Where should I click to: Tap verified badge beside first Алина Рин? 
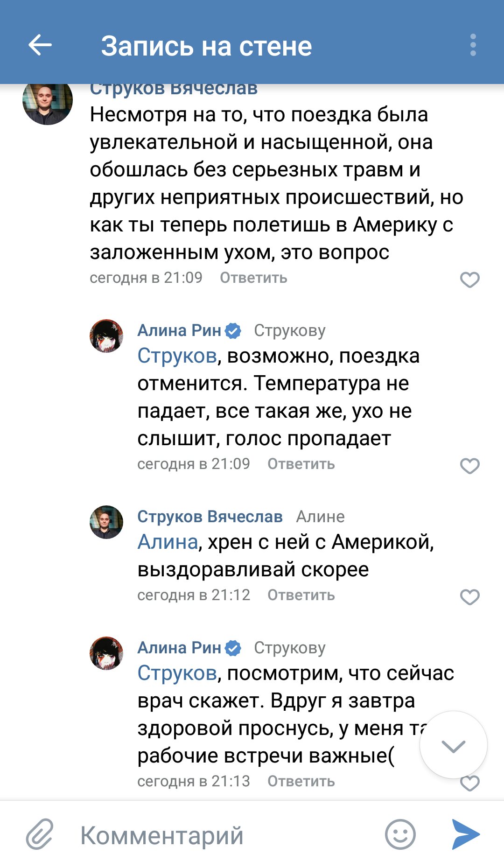click(233, 331)
